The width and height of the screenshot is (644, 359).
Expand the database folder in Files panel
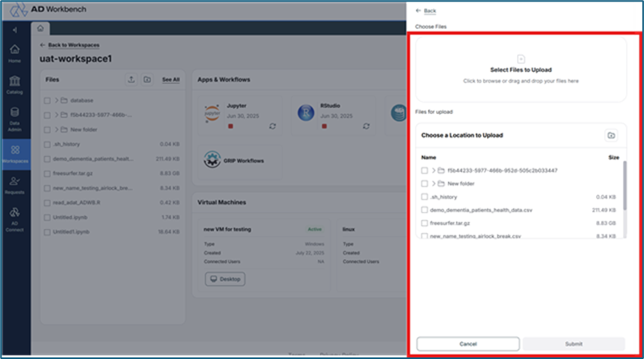pos(55,100)
